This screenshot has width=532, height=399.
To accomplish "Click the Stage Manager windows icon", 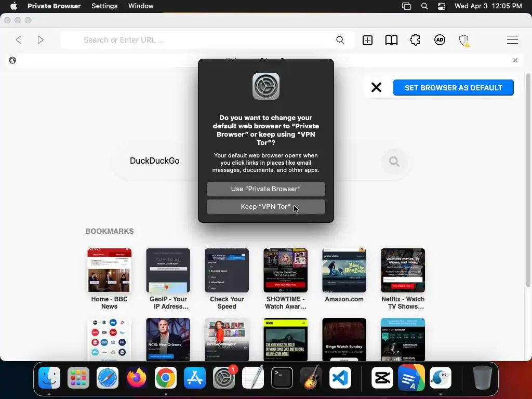I will pos(406,6).
